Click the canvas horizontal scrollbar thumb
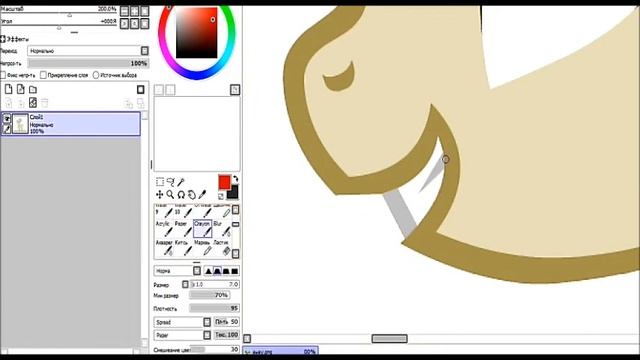This screenshot has height=360, width=640. click(389, 338)
